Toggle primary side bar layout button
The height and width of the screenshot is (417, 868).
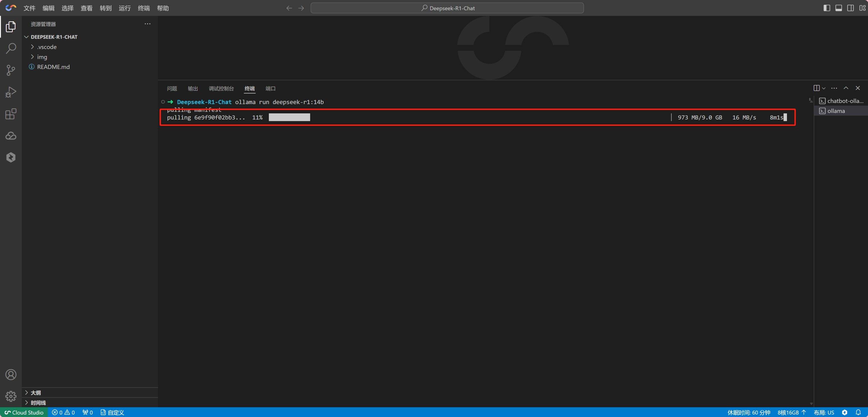pyautogui.click(x=827, y=8)
